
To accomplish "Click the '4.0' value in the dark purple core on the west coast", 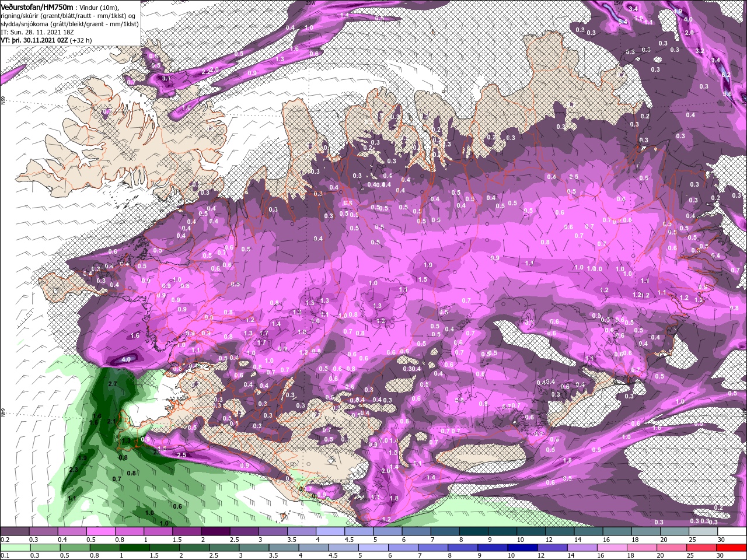I will 125,359.
